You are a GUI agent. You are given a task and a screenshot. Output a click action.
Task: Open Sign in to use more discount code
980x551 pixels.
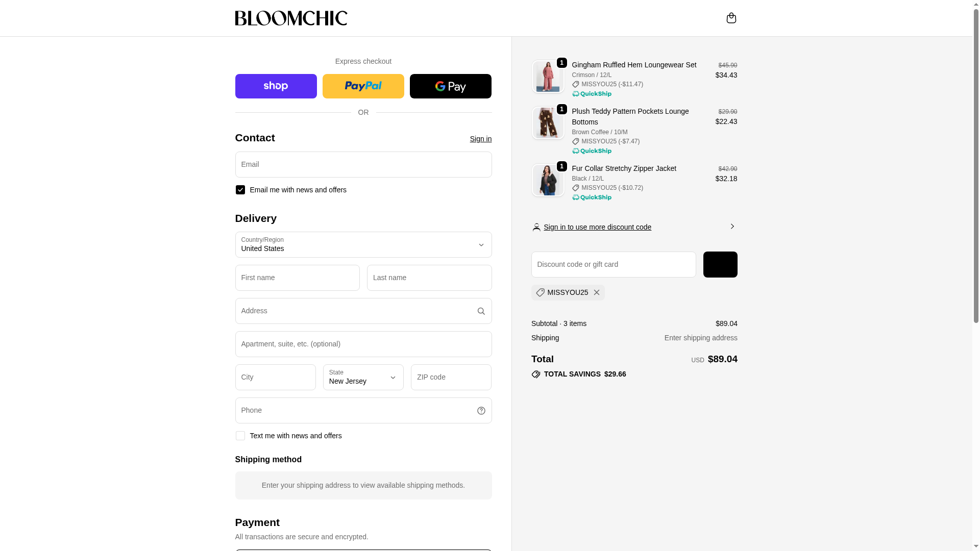coord(597,227)
